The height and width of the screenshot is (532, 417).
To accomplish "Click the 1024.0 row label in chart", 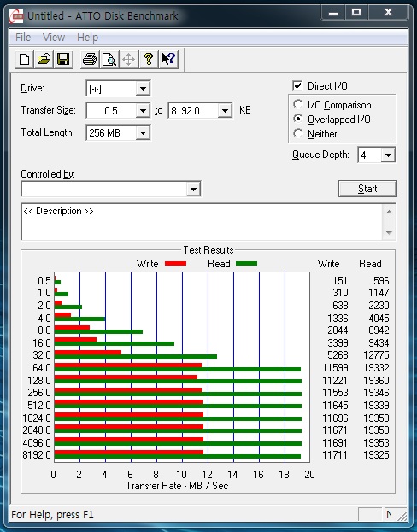I will click(37, 418).
